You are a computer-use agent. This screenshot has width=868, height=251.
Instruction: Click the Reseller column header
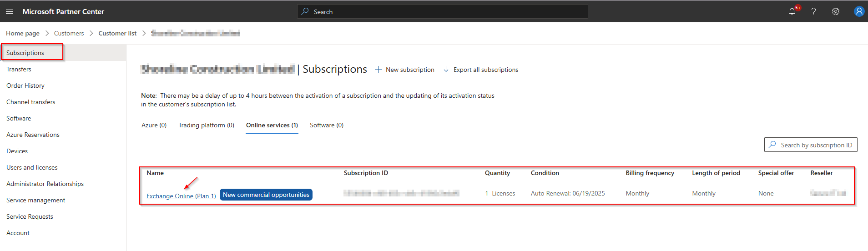[x=822, y=173]
